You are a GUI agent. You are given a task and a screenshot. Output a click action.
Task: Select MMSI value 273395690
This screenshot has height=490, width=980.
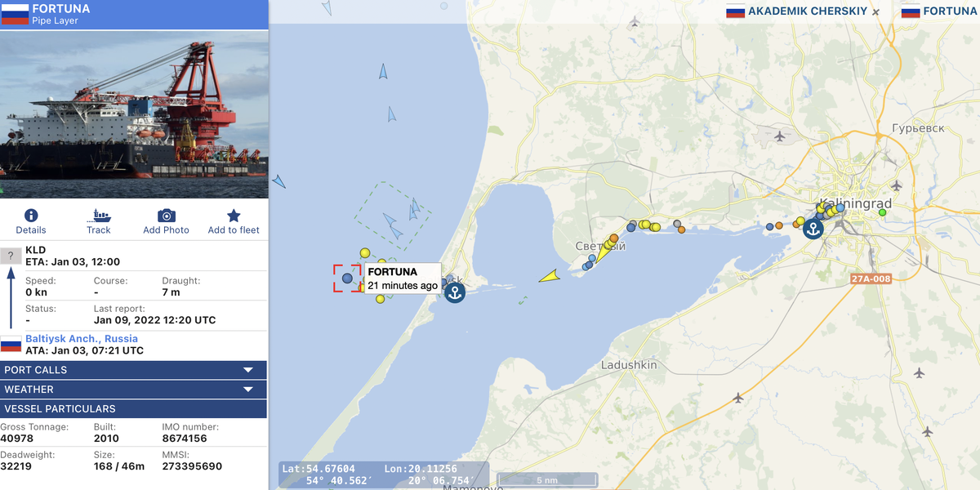point(192,466)
